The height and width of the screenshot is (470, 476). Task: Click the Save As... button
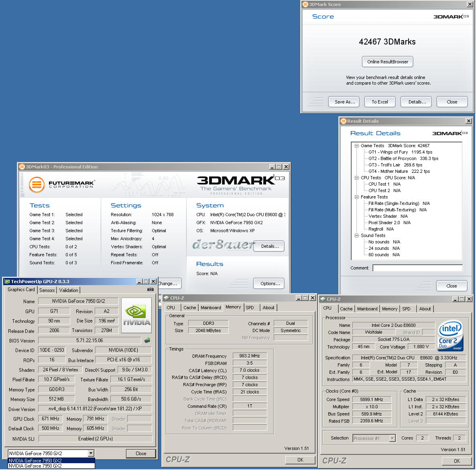pyautogui.click(x=344, y=102)
